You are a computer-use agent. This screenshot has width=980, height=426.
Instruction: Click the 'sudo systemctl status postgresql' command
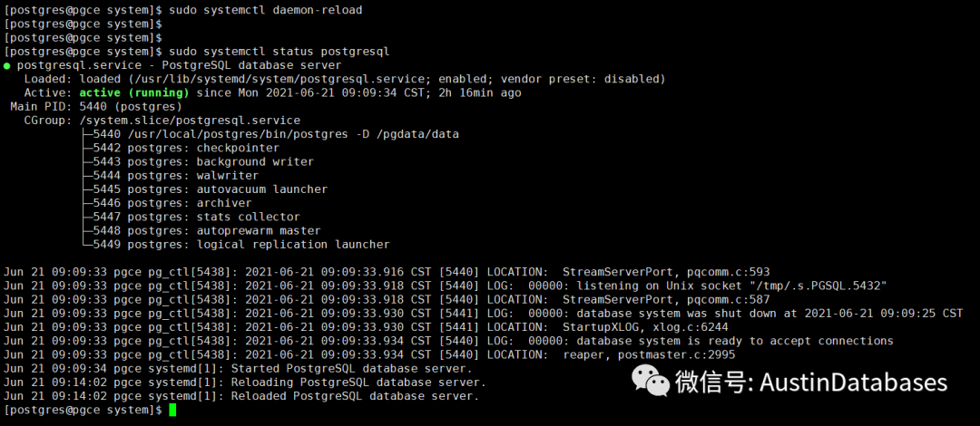279,52
